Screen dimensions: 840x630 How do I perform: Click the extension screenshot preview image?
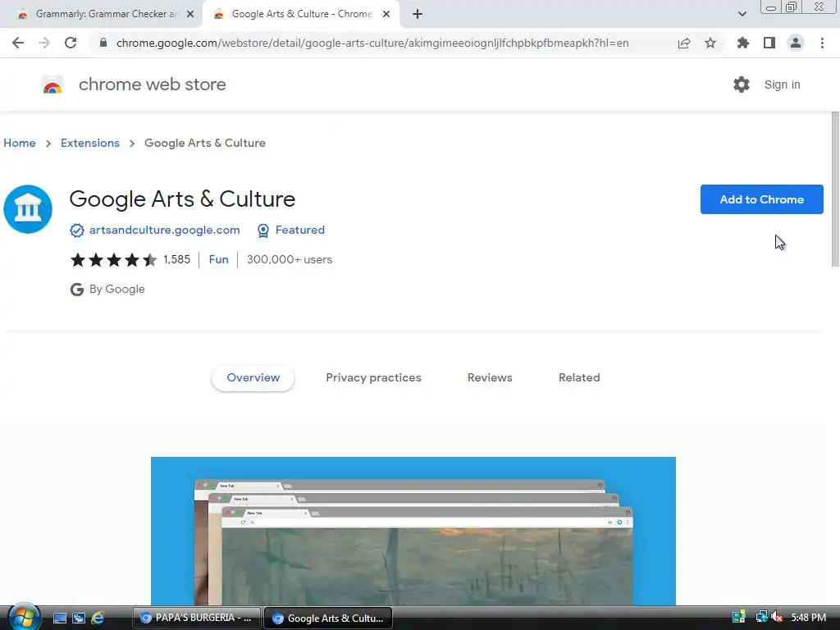click(413, 531)
